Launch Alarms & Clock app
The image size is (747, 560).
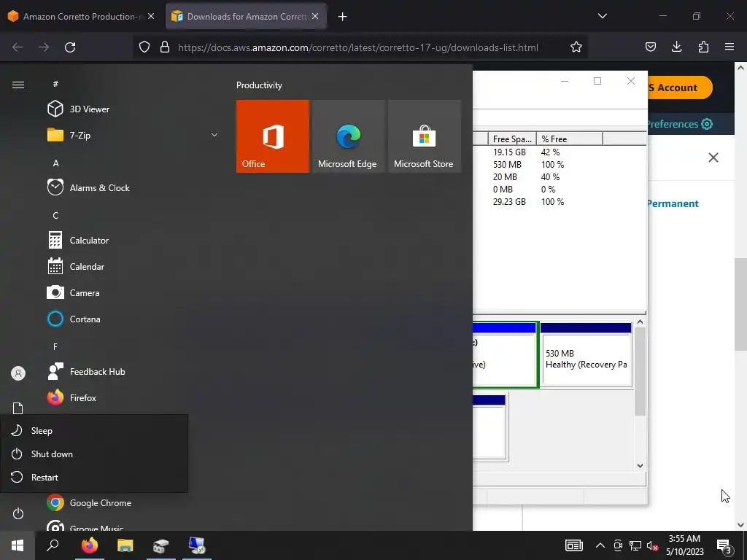tap(88, 187)
